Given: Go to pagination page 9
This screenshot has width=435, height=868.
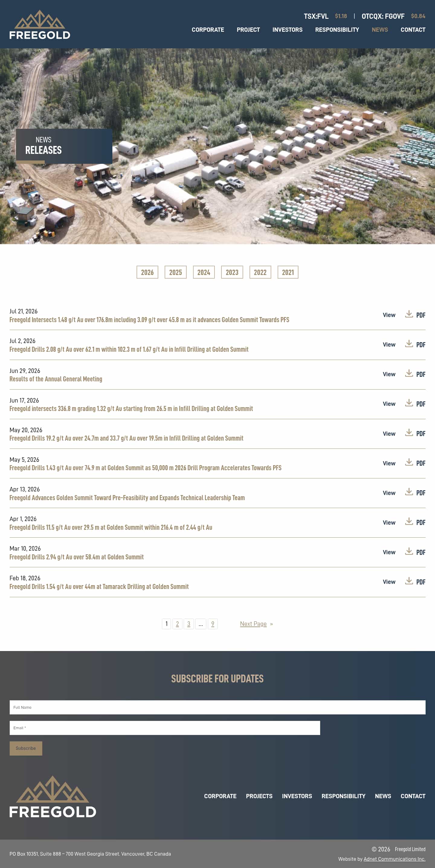Looking at the screenshot, I should click(213, 624).
